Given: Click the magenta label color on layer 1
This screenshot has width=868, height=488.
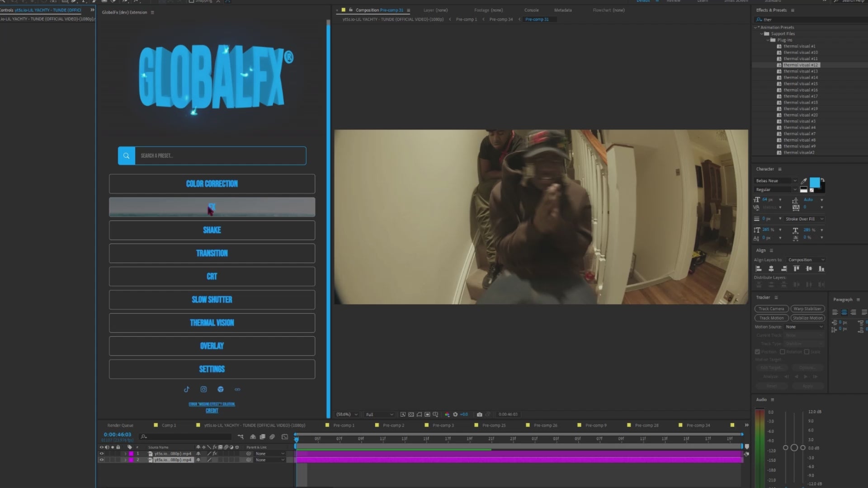Looking at the screenshot, I should (131, 454).
